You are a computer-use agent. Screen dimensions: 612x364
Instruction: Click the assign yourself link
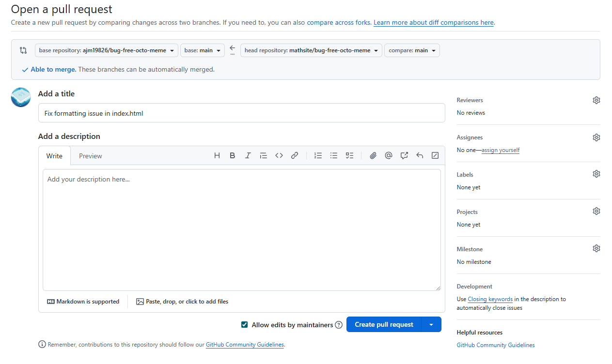[x=501, y=150]
